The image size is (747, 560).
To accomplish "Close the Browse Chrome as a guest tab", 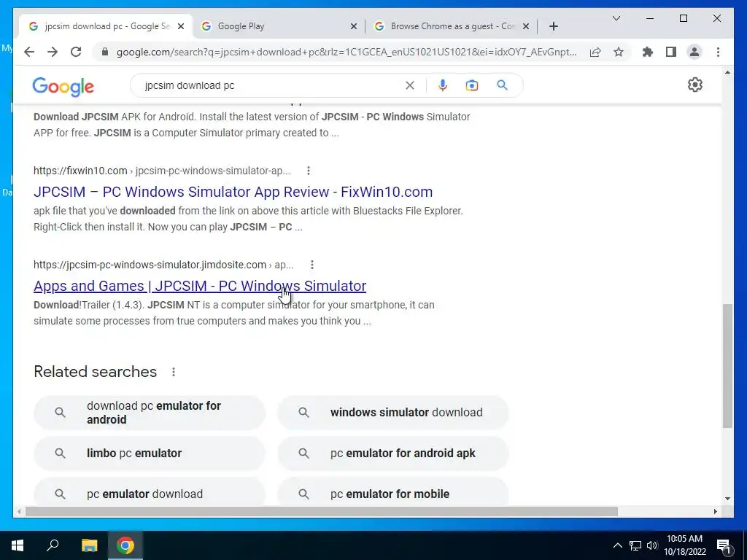I will pos(526,26).
